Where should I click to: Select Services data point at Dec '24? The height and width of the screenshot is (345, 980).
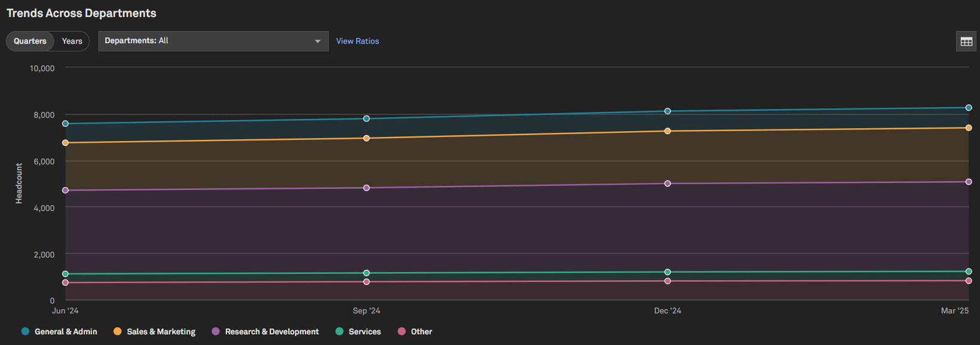click(x=667, y=272)
